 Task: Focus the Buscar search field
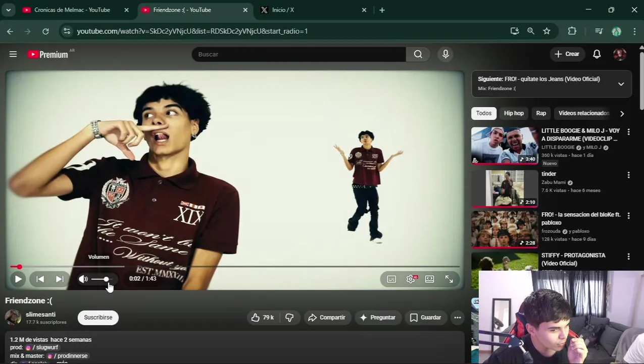(x=299, y=54)
